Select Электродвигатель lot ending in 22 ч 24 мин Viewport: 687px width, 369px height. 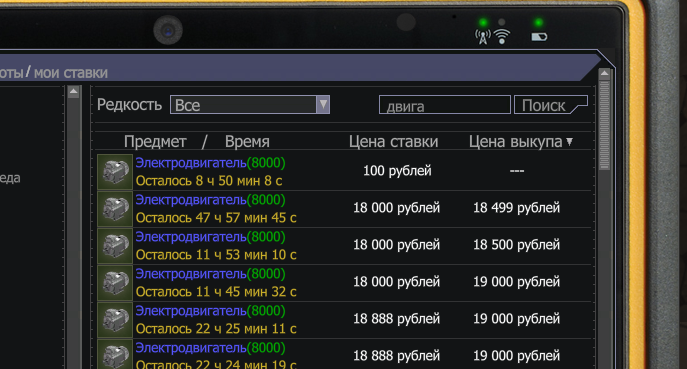pyautogui.click(x=344, y=354)
